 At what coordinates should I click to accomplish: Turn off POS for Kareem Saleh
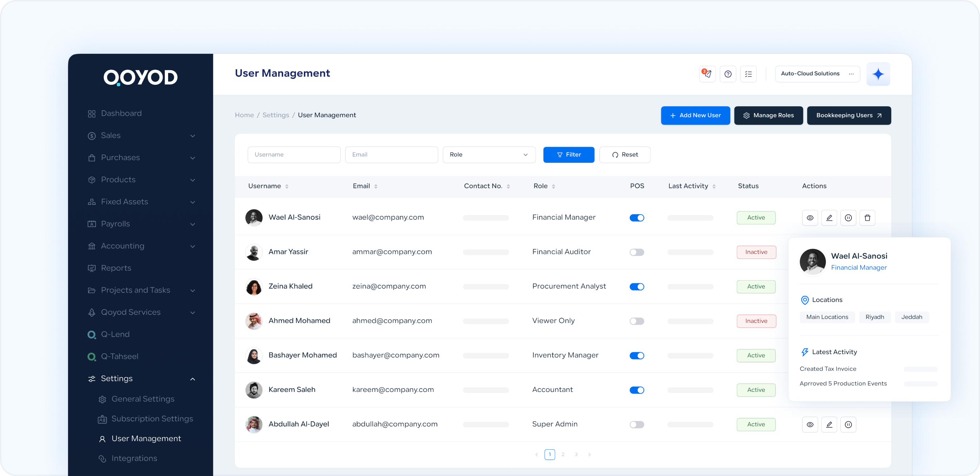tap(637, 390)
